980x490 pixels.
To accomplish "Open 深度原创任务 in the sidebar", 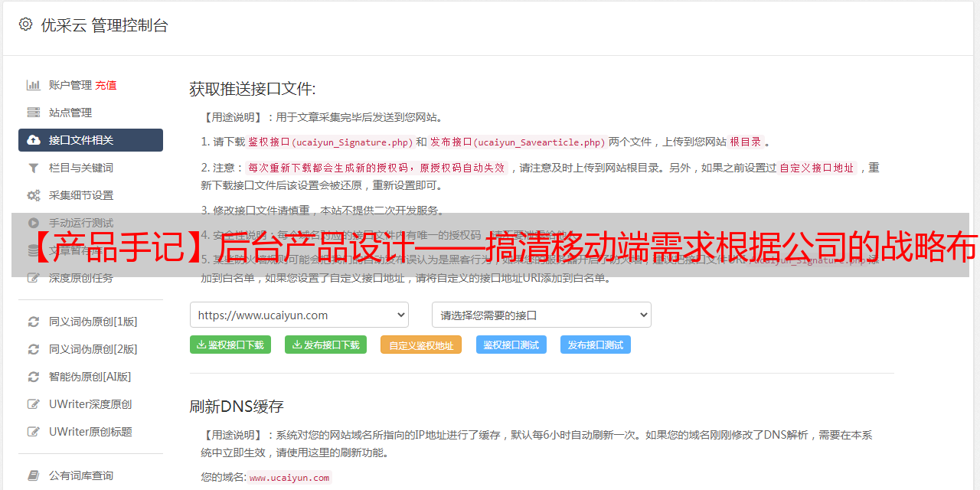I will (x=81, y=278).
